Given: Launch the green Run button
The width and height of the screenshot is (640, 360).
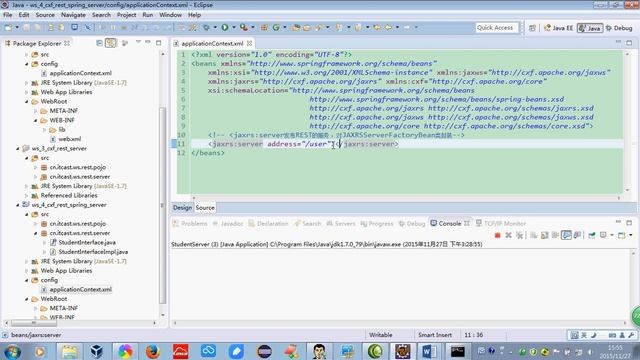Looking at the screenshot, I should (x=224, y=27).
